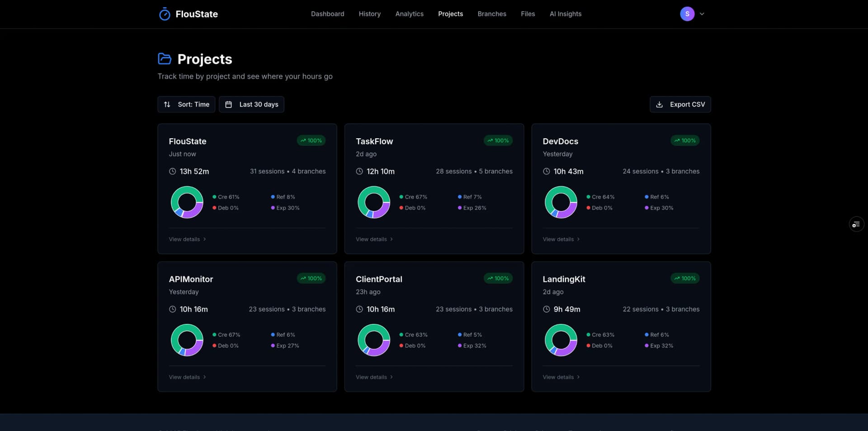Open View details for ClientPortal
The width and height of the screenshot is (868, 431).
click(374, 377)
